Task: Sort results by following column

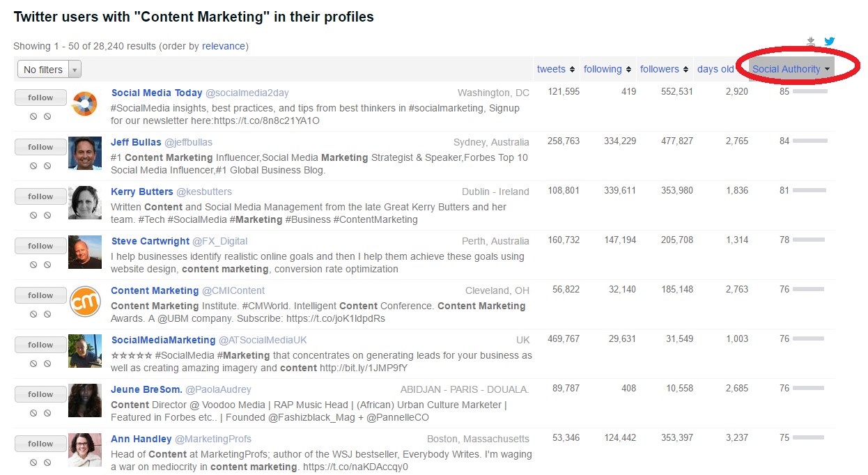Action: point(607,69)
